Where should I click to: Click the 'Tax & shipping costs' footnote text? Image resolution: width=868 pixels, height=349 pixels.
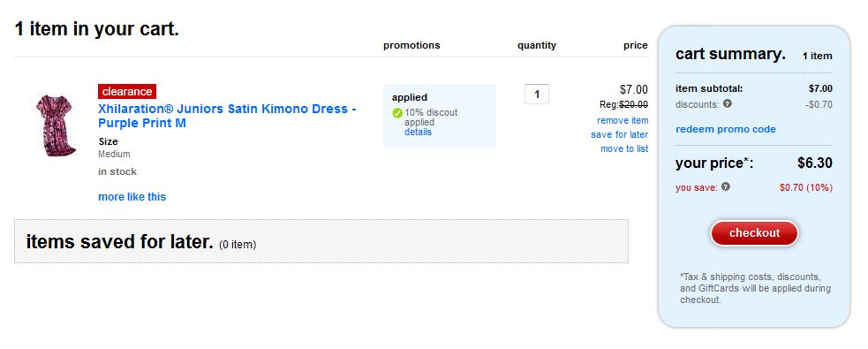point(756,288)
